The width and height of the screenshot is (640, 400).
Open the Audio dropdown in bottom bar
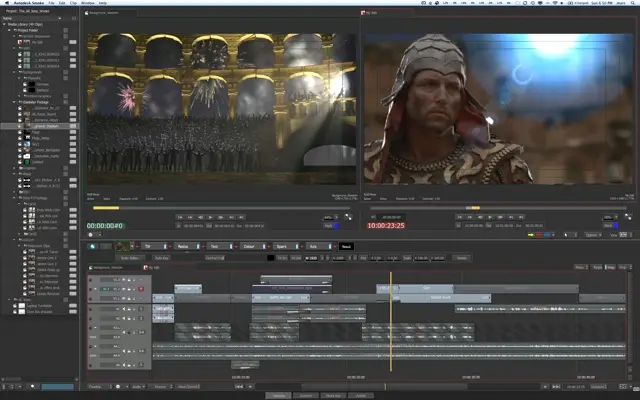click(x=137, y=386)
